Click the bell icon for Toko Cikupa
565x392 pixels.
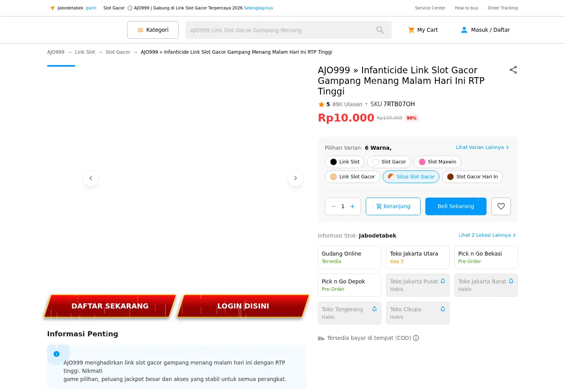point(443,309)
